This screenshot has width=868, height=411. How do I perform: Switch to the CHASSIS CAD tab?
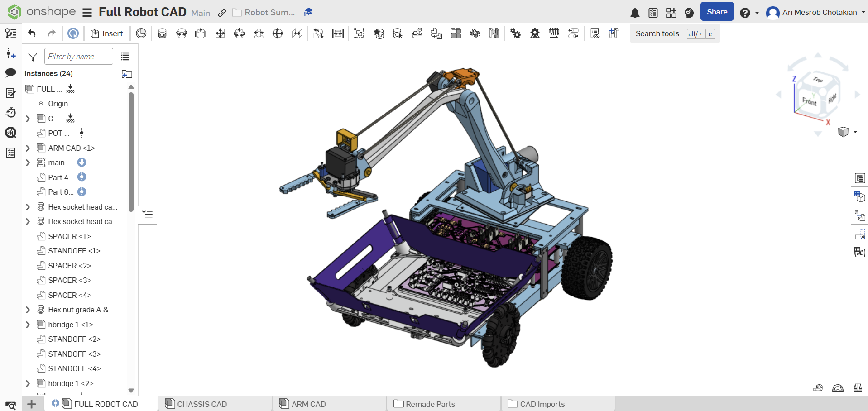coord(202,404)
